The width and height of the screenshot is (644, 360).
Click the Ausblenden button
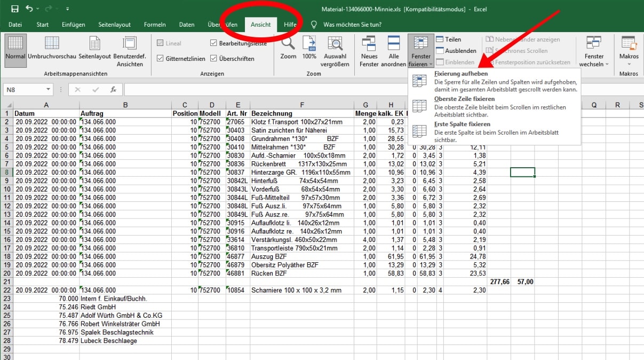coord(456,51)
